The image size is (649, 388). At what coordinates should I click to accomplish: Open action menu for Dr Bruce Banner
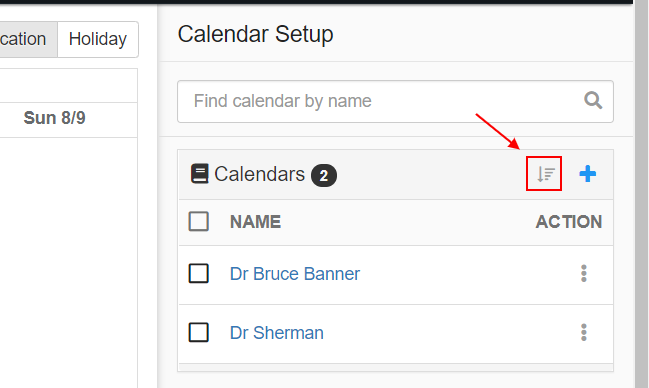tap(584, 274)
